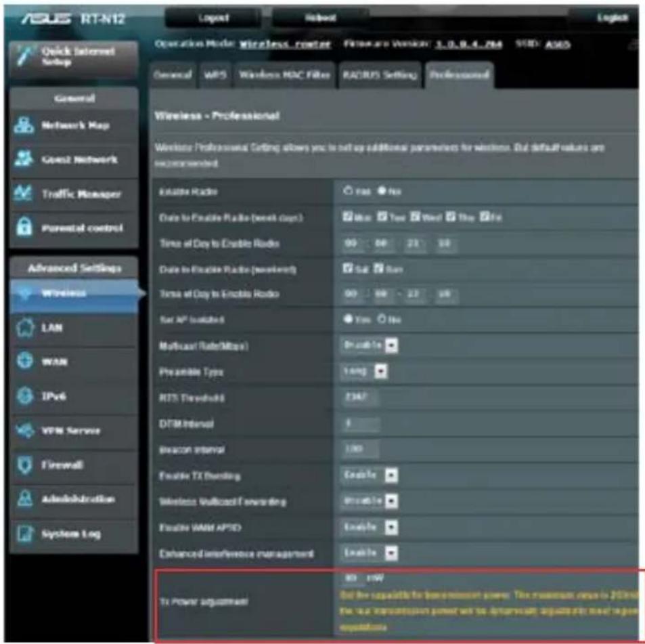The image size is (645, 644).
Task: Open the WAN globe icon
Action: pyautogui.click(x=24, y=362)
